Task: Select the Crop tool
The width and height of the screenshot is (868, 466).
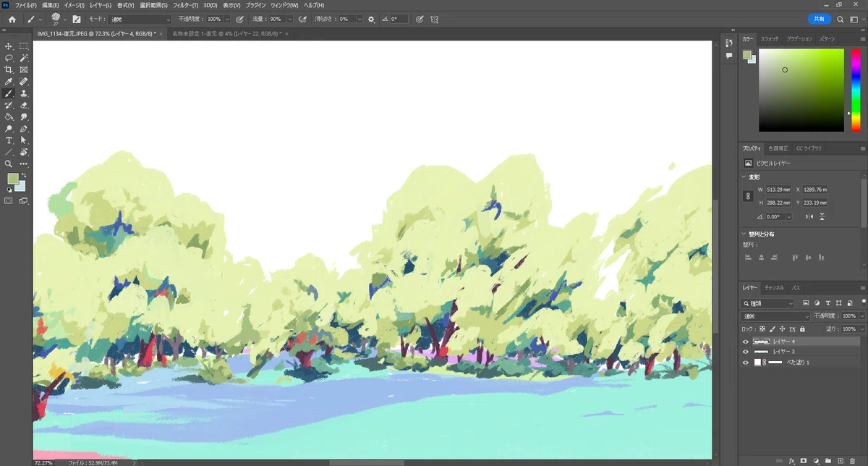Action: 9,69
